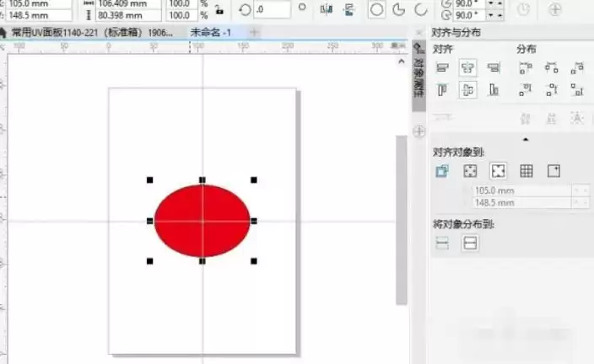594x364 pixels.
Task: Select Distribute Left icon in 分布 section
Action: tap(525, 68)
